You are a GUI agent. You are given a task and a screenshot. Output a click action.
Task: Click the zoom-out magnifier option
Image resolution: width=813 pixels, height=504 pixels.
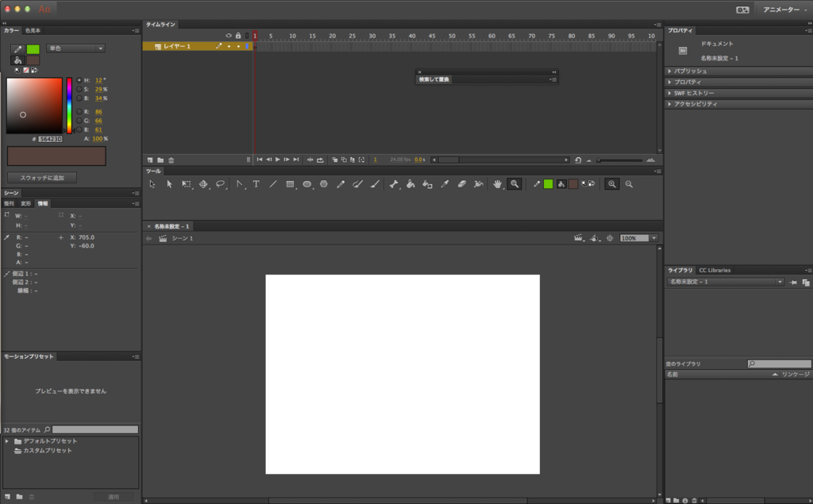(x=629, y=184)
